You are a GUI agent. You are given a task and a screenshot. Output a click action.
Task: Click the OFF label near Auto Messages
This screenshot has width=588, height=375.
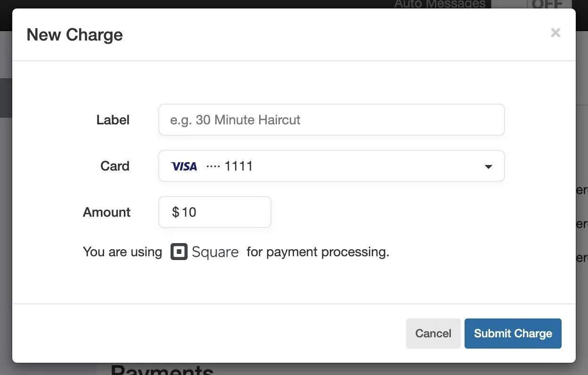tap(546, 4)
